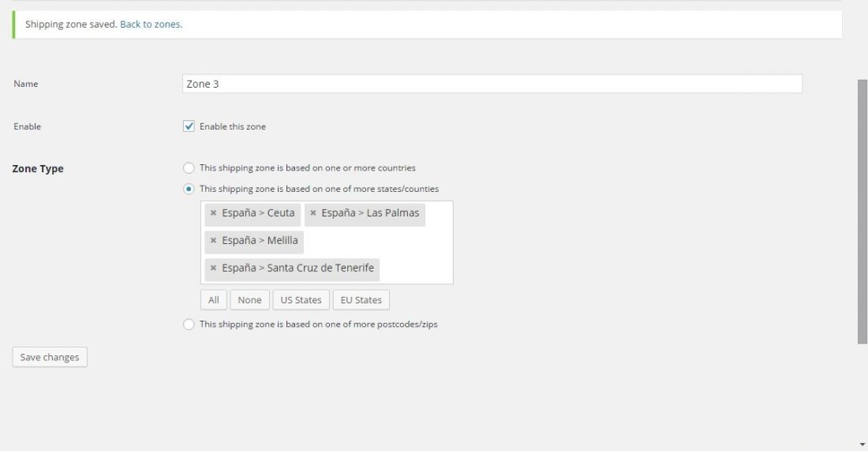Click the None button
868x451 pixels.
(x=249, y=299)
